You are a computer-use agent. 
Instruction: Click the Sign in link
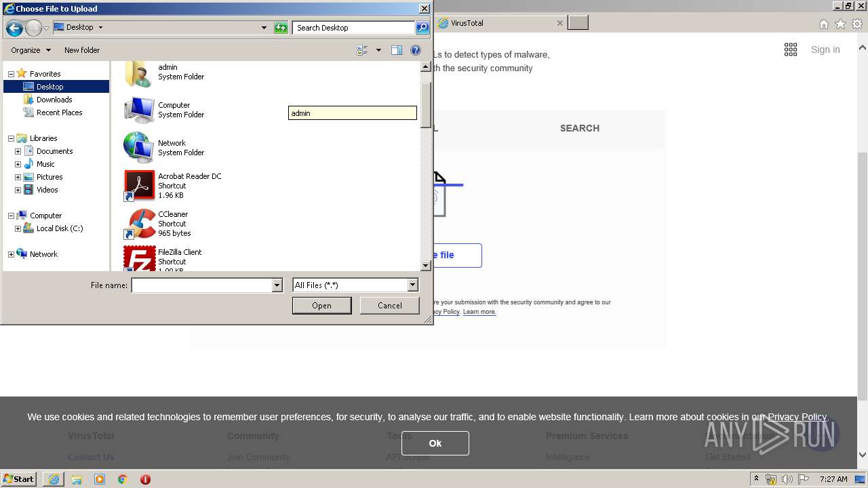click(825, 49)
